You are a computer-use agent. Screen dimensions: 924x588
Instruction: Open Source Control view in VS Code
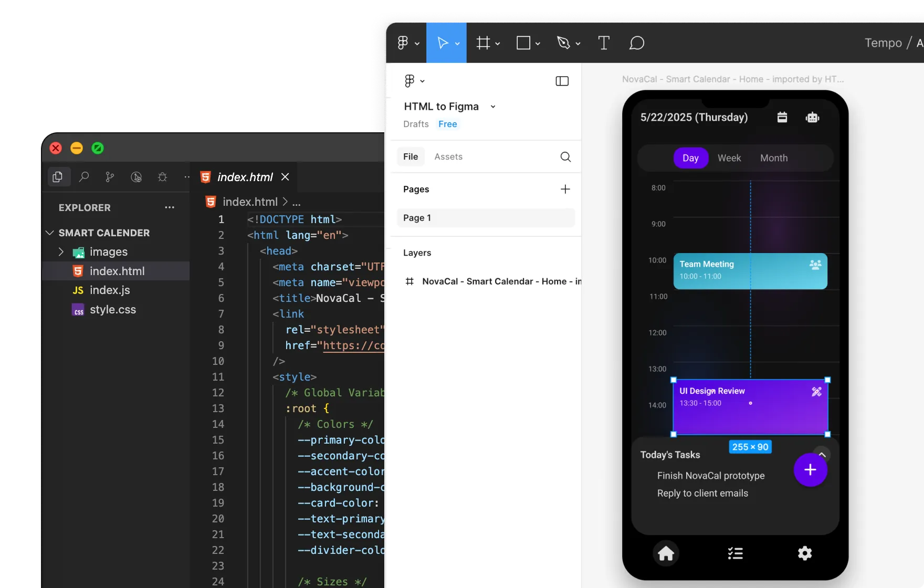[x=110, y=177]
